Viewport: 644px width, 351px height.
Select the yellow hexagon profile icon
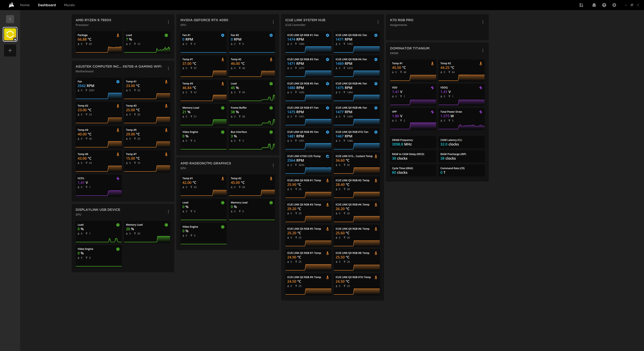10,34
